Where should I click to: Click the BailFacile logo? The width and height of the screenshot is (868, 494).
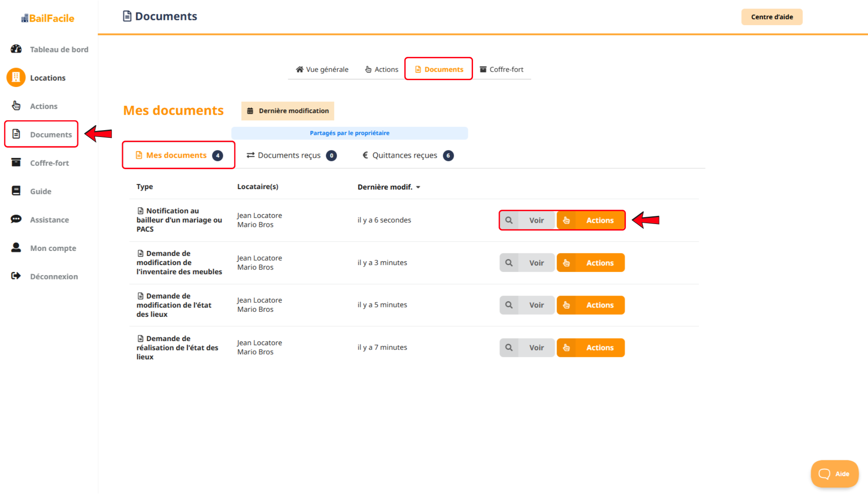[x=48, y=18]
